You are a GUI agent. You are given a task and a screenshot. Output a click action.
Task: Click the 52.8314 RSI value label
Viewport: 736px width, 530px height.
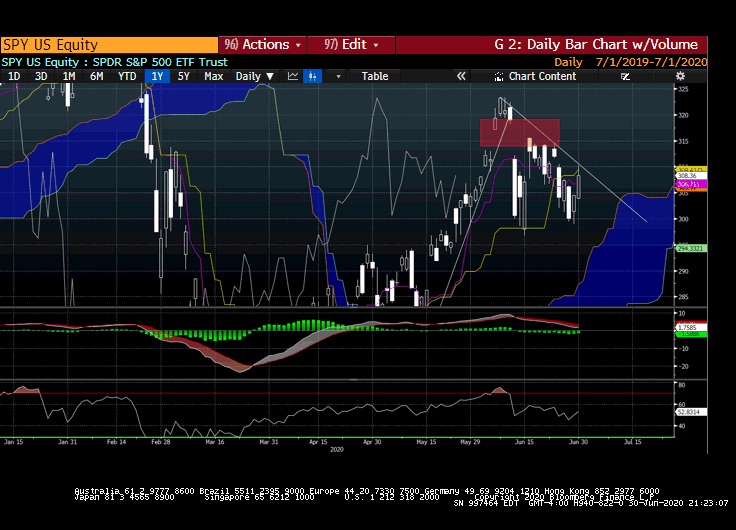coord(691,412)
